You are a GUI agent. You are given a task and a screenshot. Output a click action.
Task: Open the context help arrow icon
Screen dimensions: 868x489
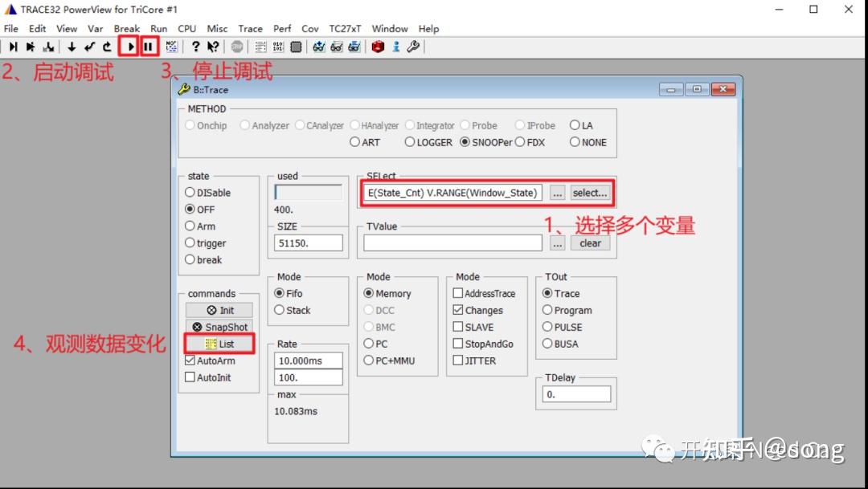click(211, 46)
